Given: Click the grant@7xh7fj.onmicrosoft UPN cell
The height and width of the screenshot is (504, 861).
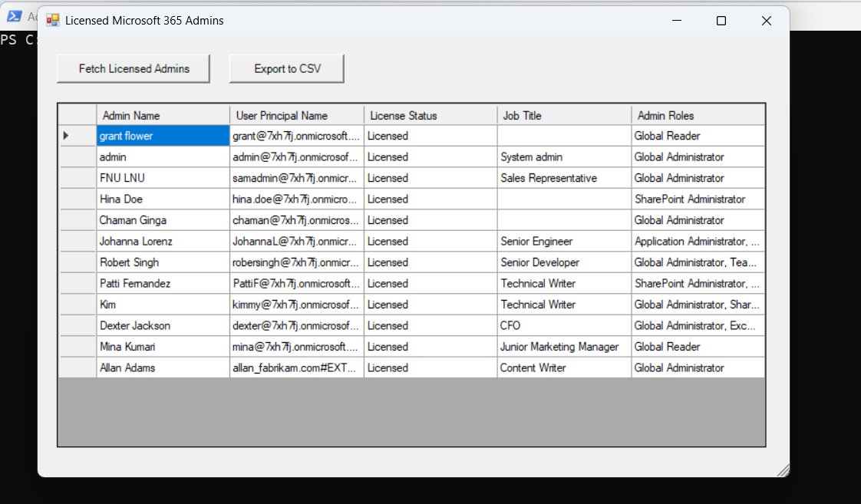Looking at the screenshot, I should tap(296, 136).
